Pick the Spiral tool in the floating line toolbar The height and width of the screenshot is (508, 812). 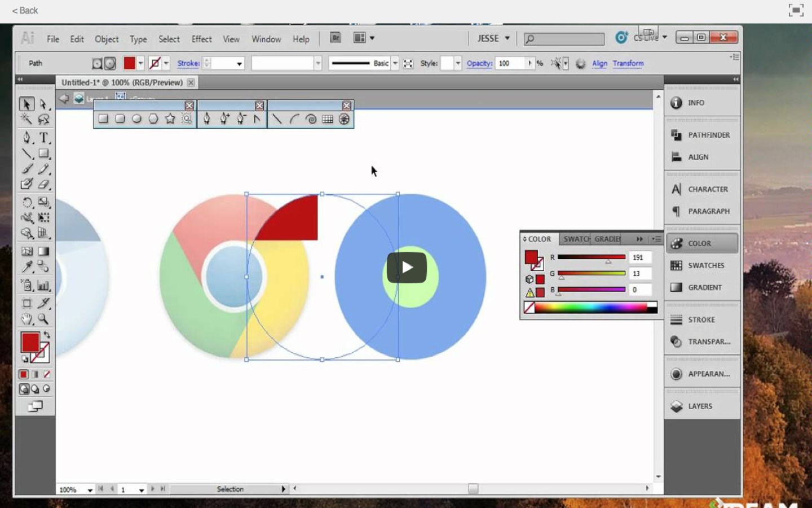[311, 119]
